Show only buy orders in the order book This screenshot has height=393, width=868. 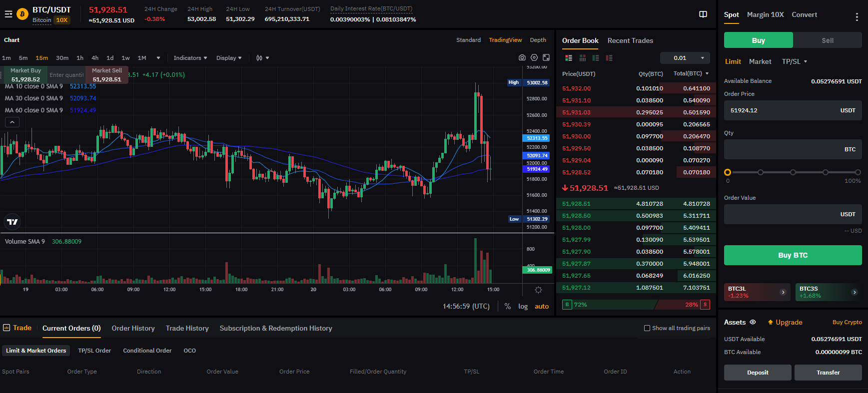[x=596, y=58]
